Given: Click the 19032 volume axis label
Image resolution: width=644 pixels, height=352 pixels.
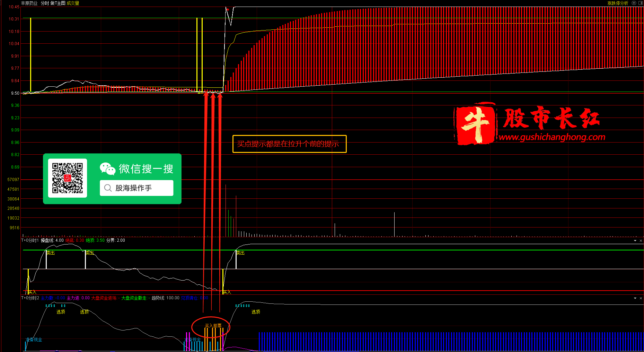Looking at the screenshot, I should (13, 218).
